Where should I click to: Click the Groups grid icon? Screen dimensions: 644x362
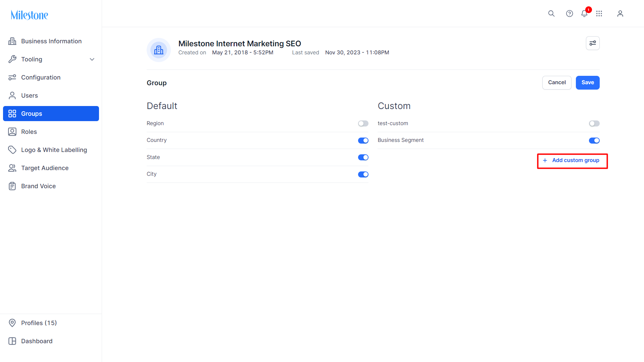(x=12, y=114)
